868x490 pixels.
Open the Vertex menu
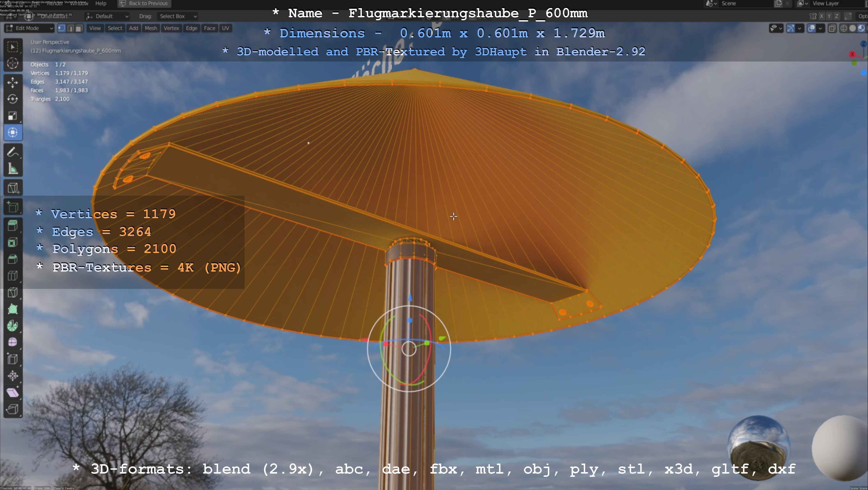pos(171,28)
